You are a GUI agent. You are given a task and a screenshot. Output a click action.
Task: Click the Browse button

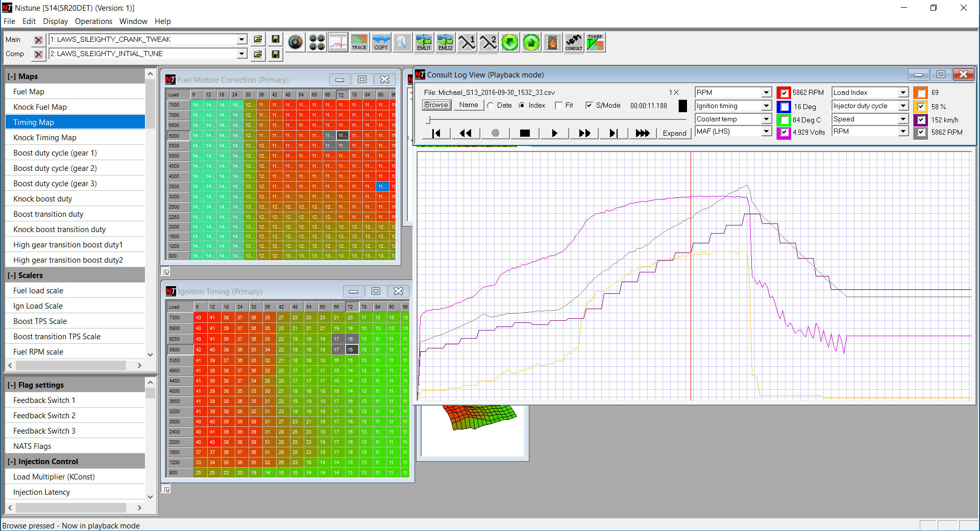[x=436, y=105]
